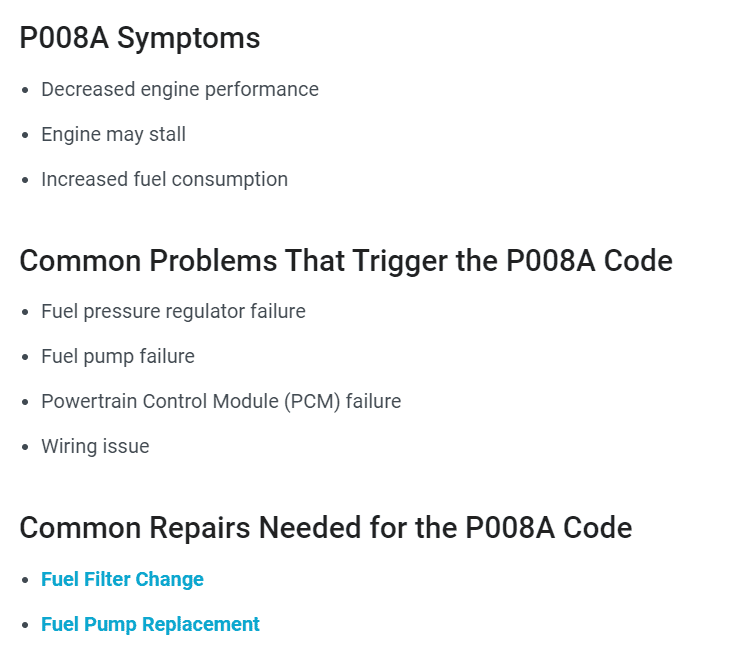This screenshot has width=745, height=658.
Task: Select the Increased fuel consumption text
Action: (x=164, y=180)
